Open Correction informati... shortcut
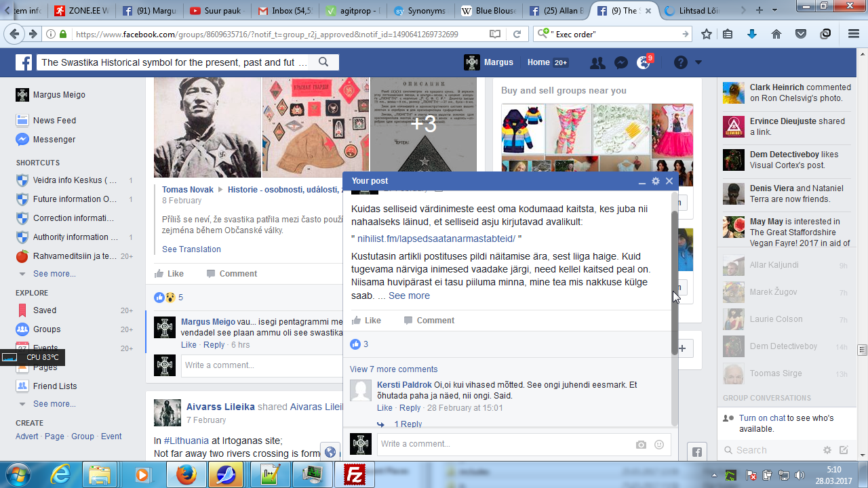 [x=75, y=218]
